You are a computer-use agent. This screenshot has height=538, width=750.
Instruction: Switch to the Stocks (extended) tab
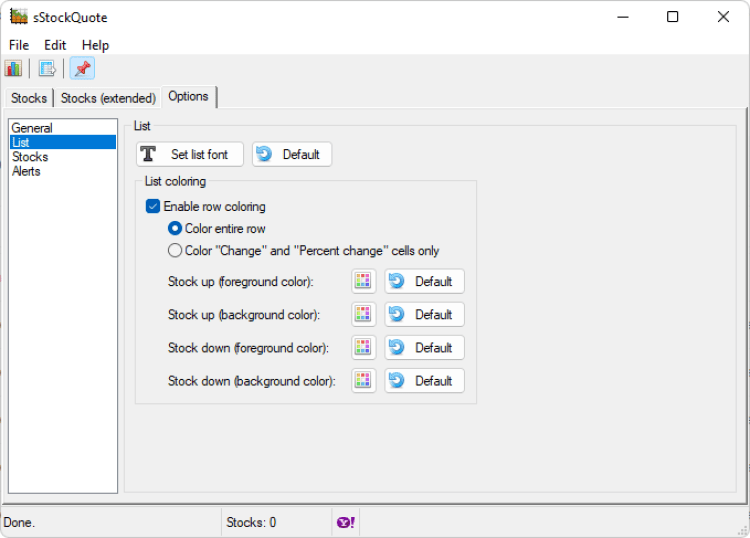[108, 98]
